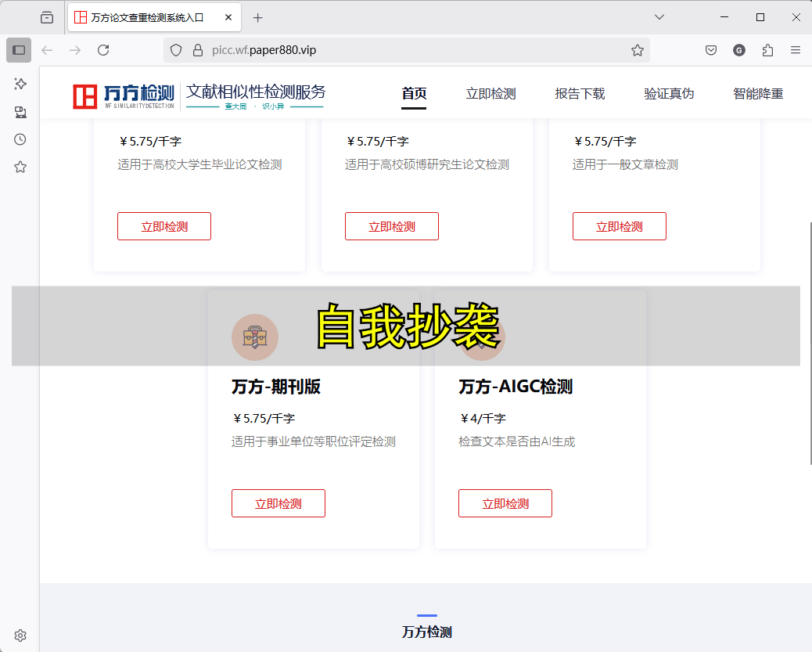The height and width of the screenshot is (652, 812).
Task: Open the Pocket save icon
Action: tap(711, 50)
